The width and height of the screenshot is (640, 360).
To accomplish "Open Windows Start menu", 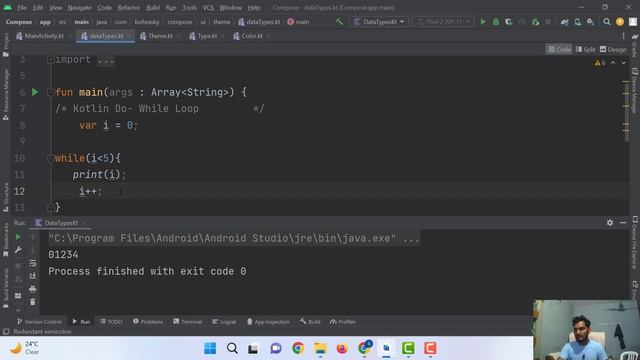I will tap(210, 348).
